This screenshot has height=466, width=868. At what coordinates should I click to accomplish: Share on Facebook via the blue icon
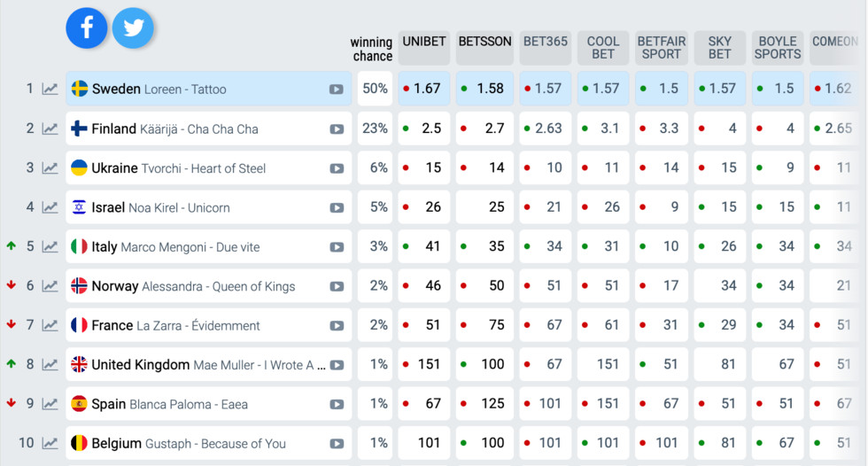pos(87,28)
